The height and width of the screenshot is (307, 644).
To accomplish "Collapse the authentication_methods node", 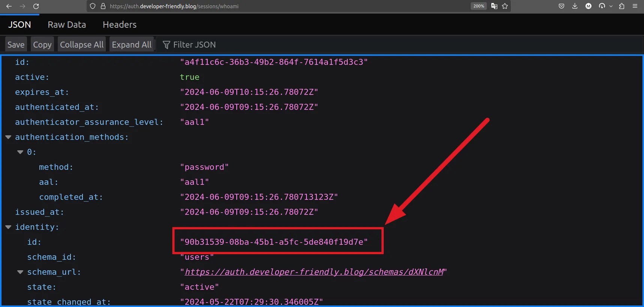I will pyautogui.click(x=8, y=137).
